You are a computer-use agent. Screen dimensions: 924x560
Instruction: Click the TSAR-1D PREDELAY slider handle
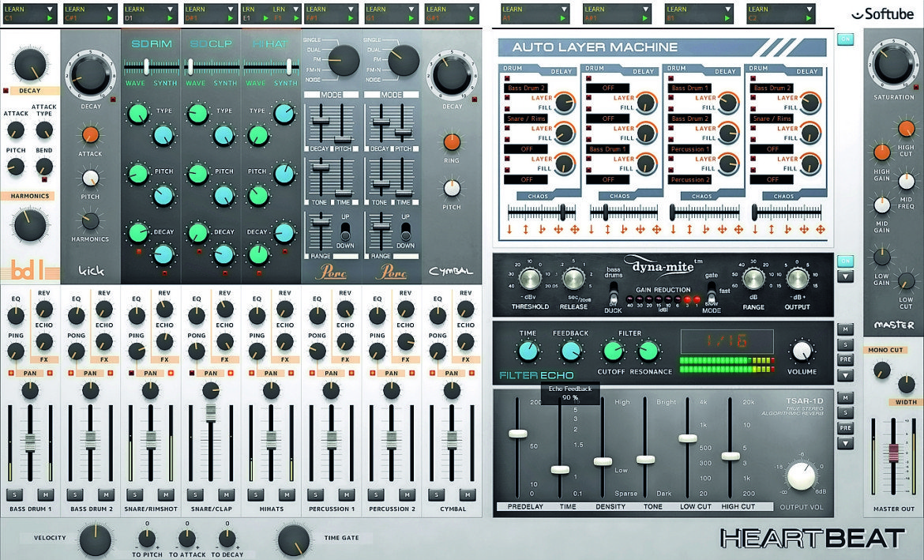coord(517,434)
